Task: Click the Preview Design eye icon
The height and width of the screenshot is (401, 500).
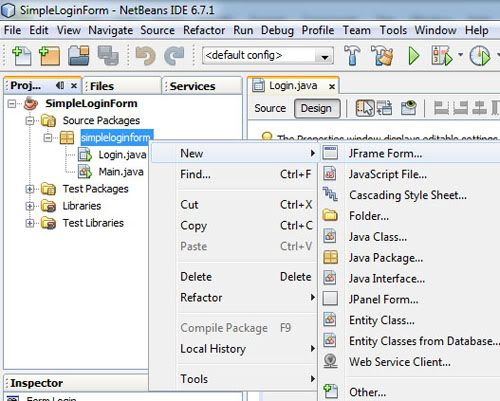Action: pos(409,108)
